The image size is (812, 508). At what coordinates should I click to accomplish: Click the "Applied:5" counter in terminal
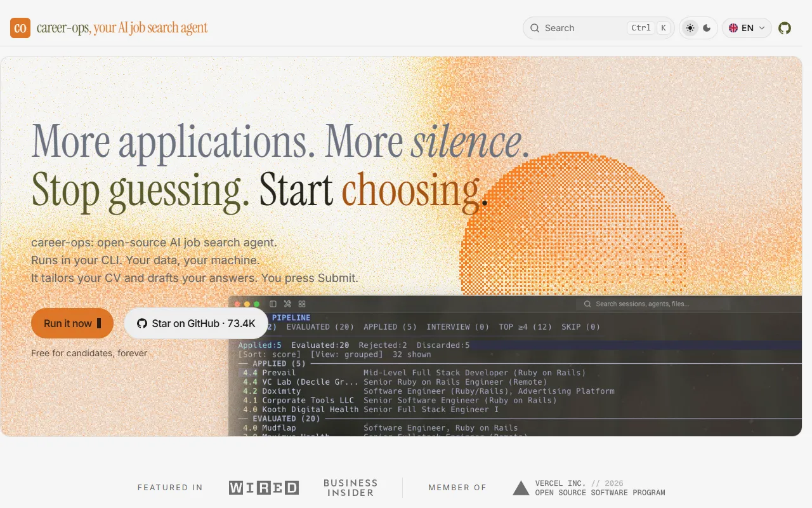pos(260,345)
